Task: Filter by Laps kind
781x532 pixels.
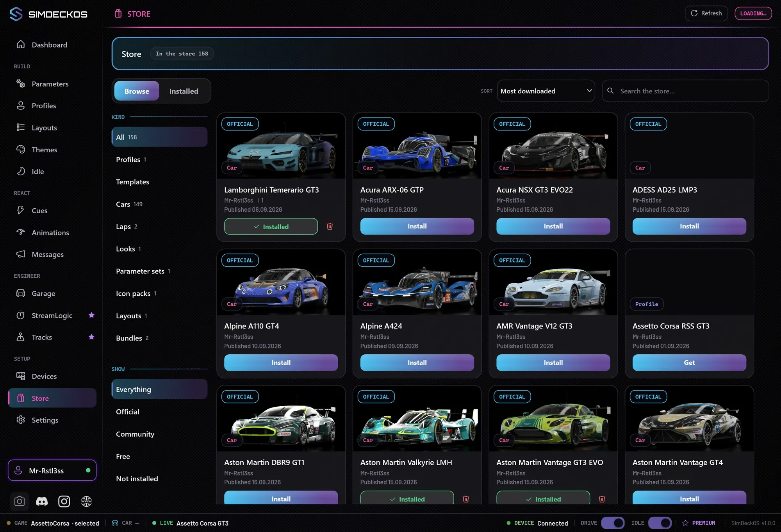Action: (x=159, y=226)
